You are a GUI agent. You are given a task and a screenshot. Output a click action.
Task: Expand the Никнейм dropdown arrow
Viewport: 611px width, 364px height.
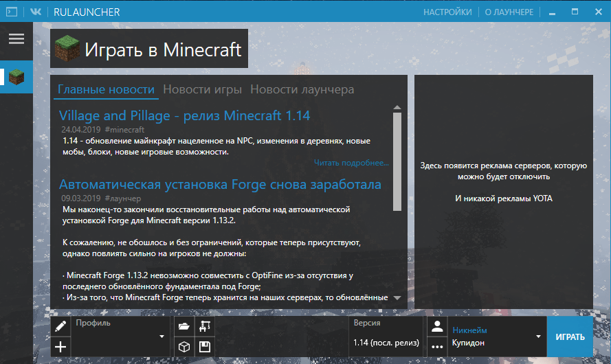(x=538, y=337)
